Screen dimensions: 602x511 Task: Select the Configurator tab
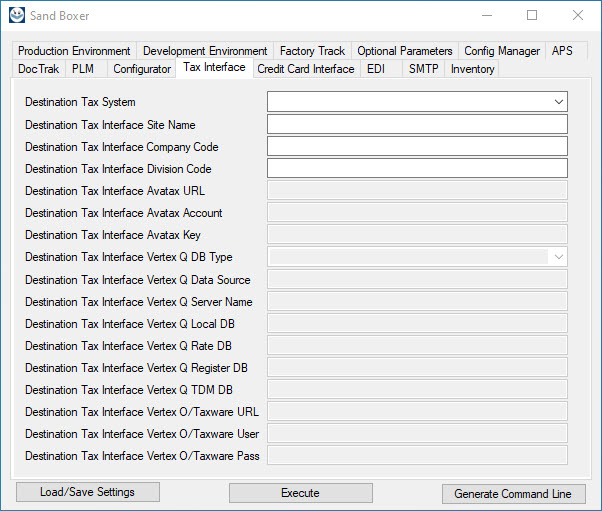coord(142,69)
